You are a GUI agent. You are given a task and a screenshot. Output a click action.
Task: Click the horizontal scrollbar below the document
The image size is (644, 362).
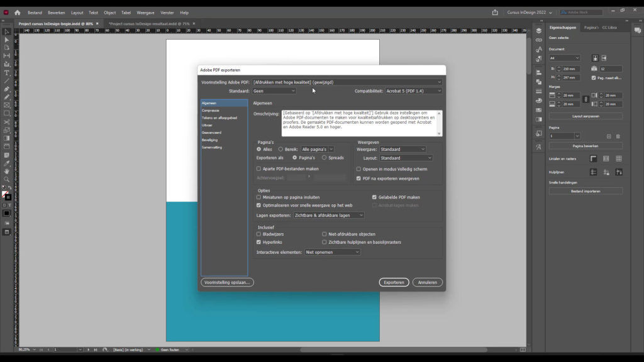point(394,350)
